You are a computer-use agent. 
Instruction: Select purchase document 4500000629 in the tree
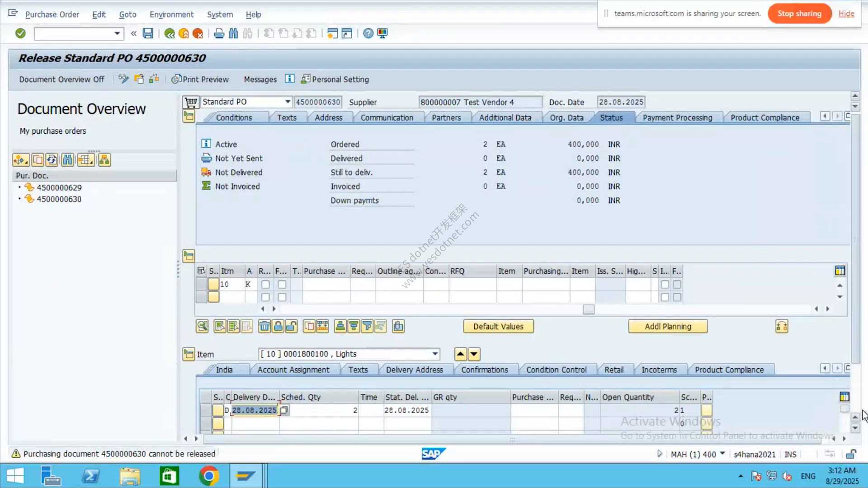(59, 188)
